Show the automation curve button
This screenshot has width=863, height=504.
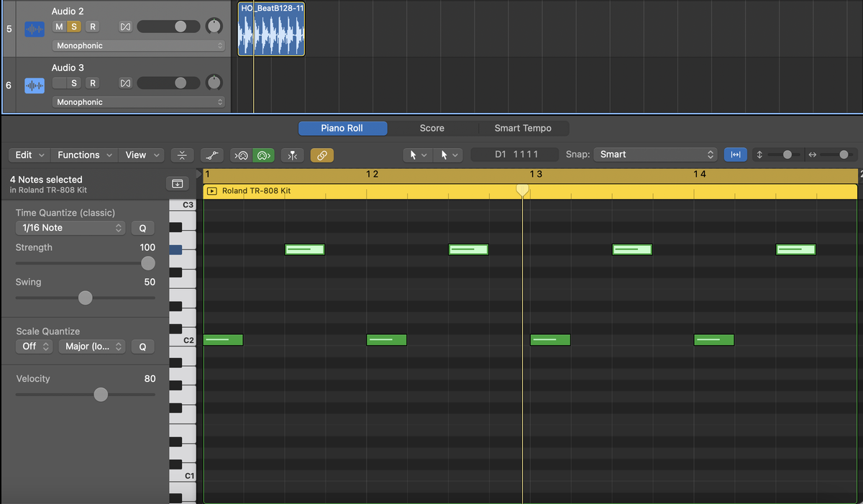211,155
